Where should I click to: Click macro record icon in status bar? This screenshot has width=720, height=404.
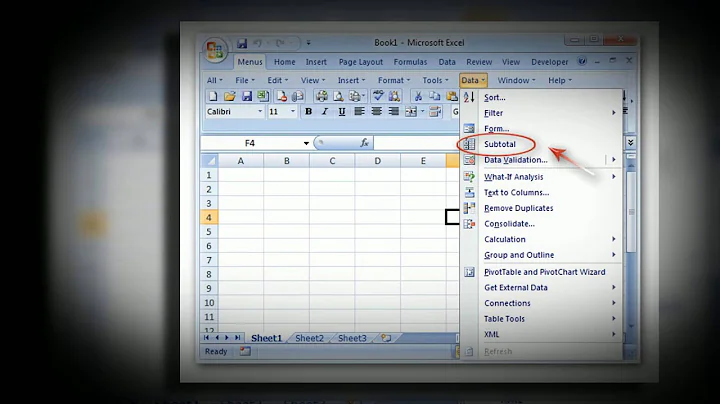click(x=245, y=351)
